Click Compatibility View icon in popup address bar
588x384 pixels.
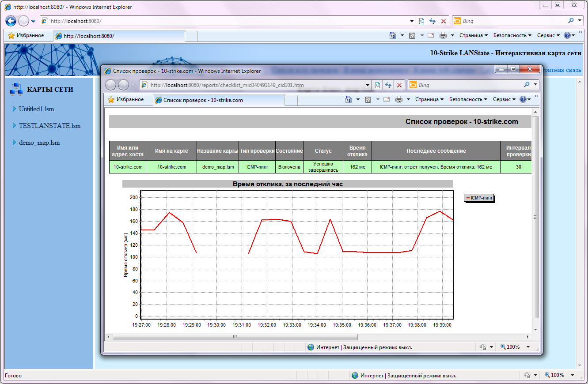click(x=377, y=85)
